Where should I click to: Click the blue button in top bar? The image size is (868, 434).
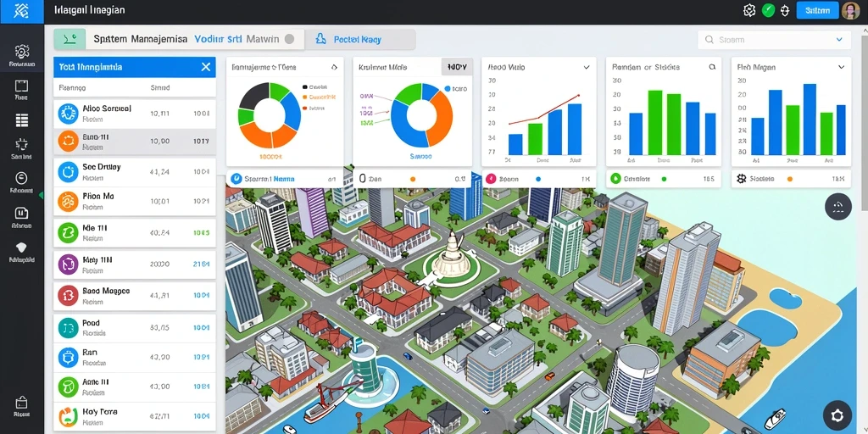tap(816, 10)
